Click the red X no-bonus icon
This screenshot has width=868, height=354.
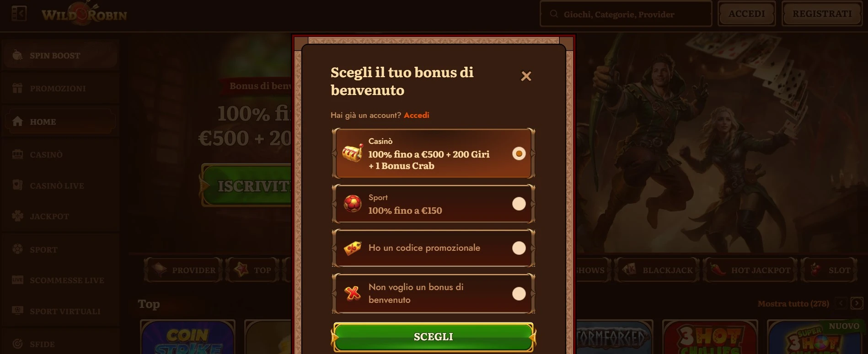pos(353,293)
